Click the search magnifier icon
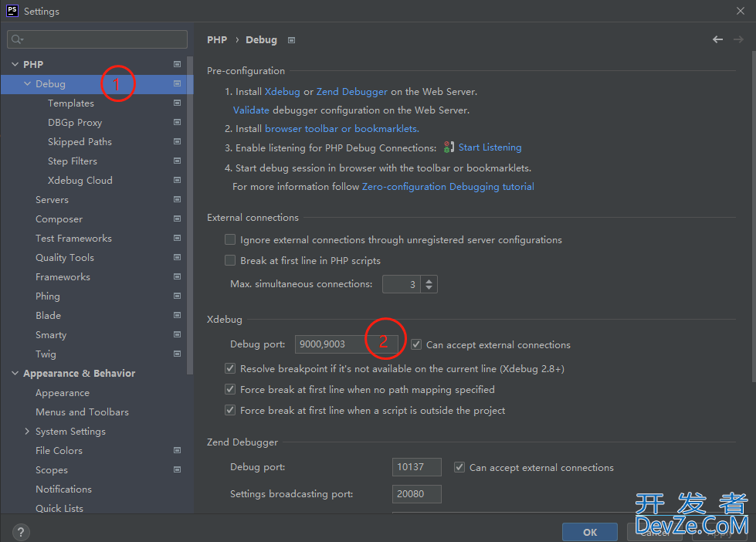The height and width of the screenshot is (542, 756). (17, 39)
